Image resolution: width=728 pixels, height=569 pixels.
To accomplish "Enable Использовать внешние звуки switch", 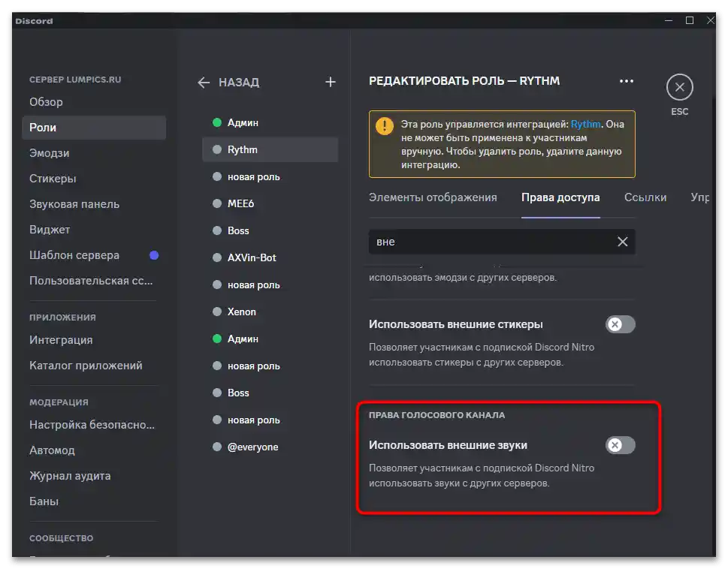I will (x=620, y=445).
